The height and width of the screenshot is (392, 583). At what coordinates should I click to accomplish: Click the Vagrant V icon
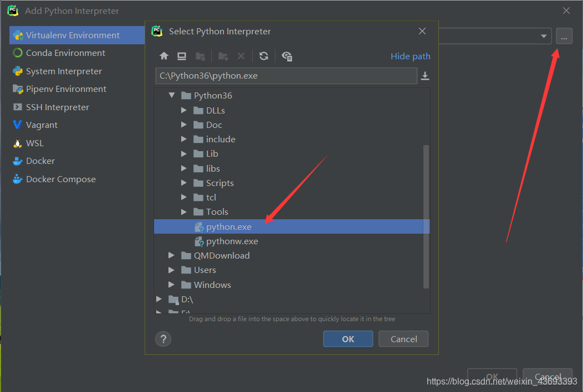18,125
